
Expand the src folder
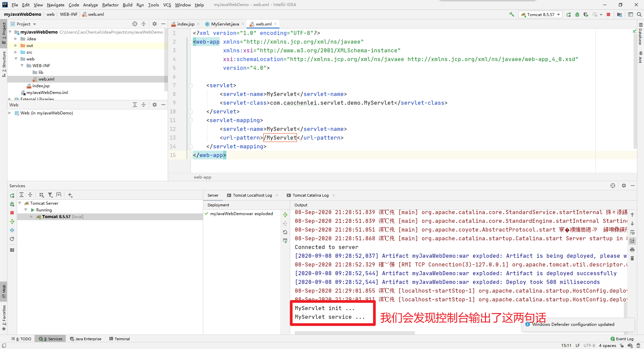15,52
